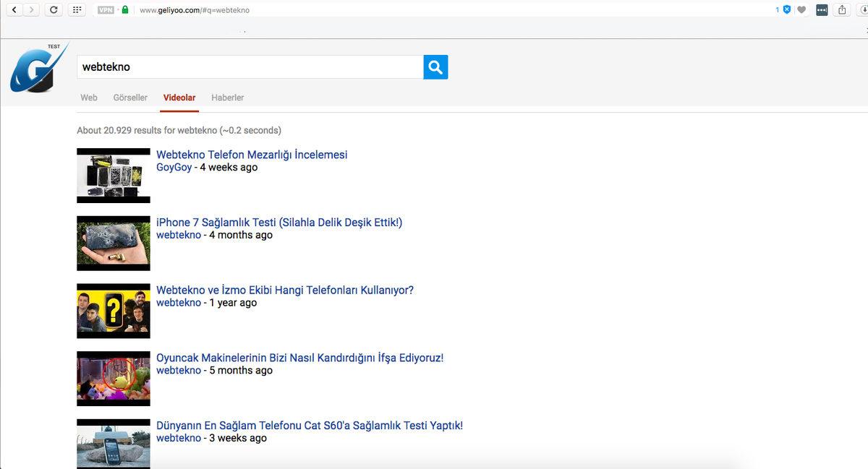Switch to the Haberler tab

click(228, 97)
